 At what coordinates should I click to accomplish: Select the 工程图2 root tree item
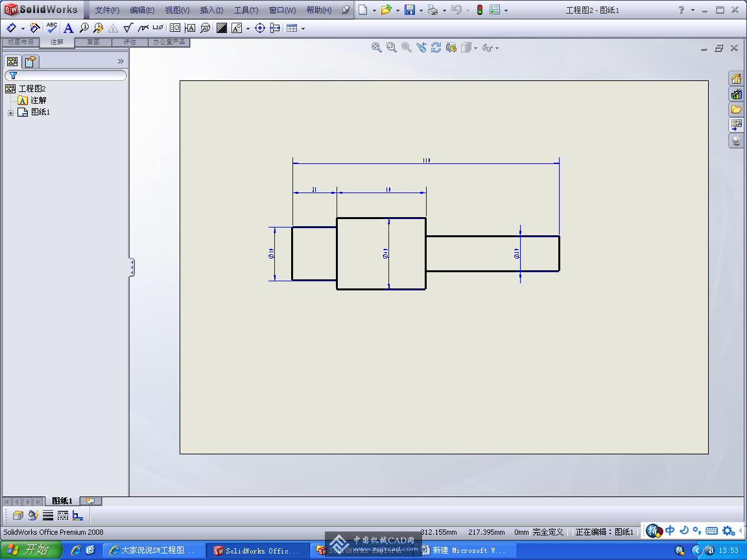click(x=32, y=89)
